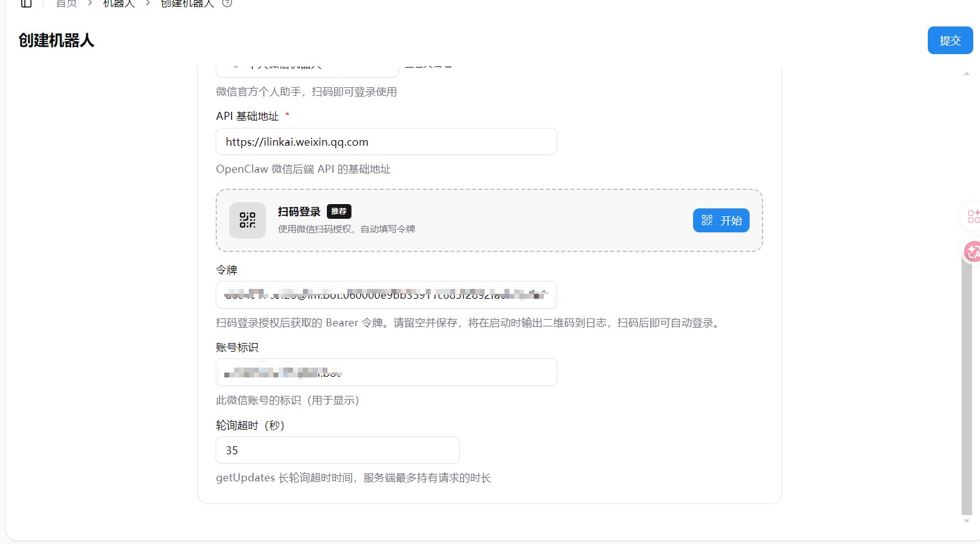Open the help question mark icon

pyautogui.click(x=227, y=3)
